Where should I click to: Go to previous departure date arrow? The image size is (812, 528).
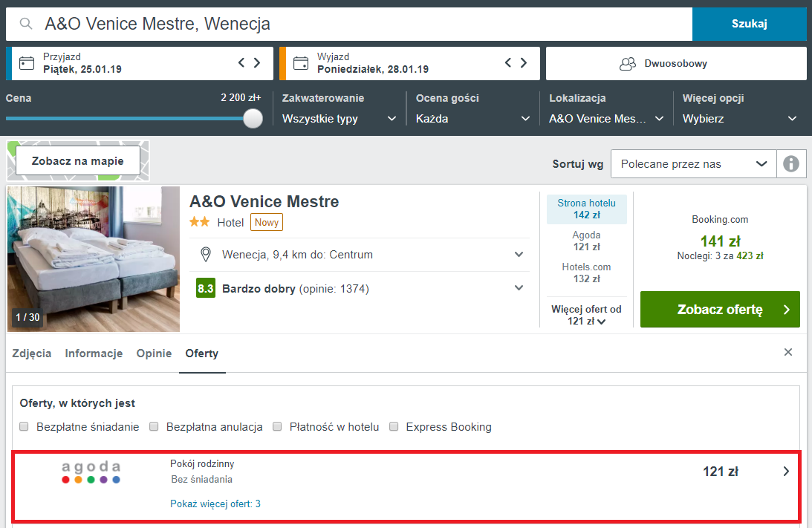pyautogui.click(x=508, y=63)
